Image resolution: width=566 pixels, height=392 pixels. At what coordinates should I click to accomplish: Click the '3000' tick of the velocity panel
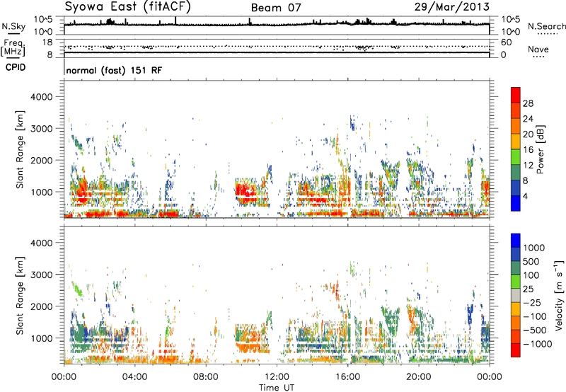[42, 275]
